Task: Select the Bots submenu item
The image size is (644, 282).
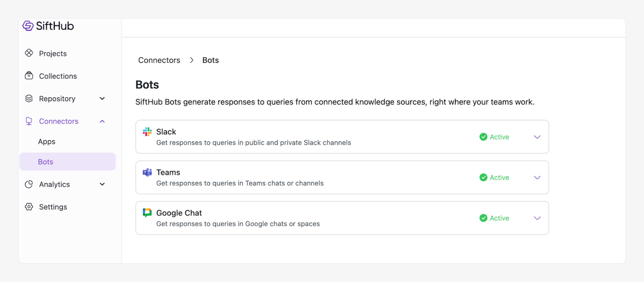Action: (x=46, y=162)
